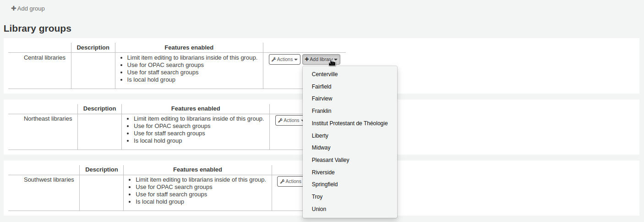Open Actions dropdown for Central libraries
The width and height of the screenshot is (644, 222).
click(x=284, y=60)
